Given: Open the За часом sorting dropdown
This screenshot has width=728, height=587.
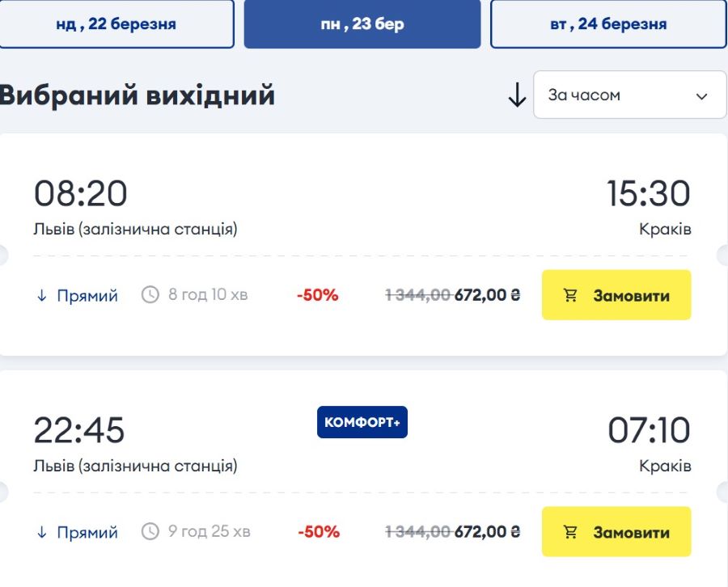Looking at the screenshot, I should (629, 95).
